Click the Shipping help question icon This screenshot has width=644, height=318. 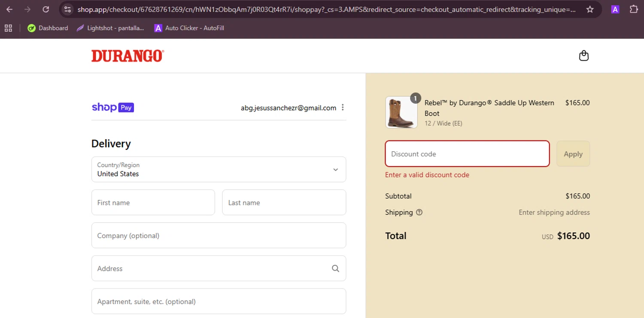(419, 212)
